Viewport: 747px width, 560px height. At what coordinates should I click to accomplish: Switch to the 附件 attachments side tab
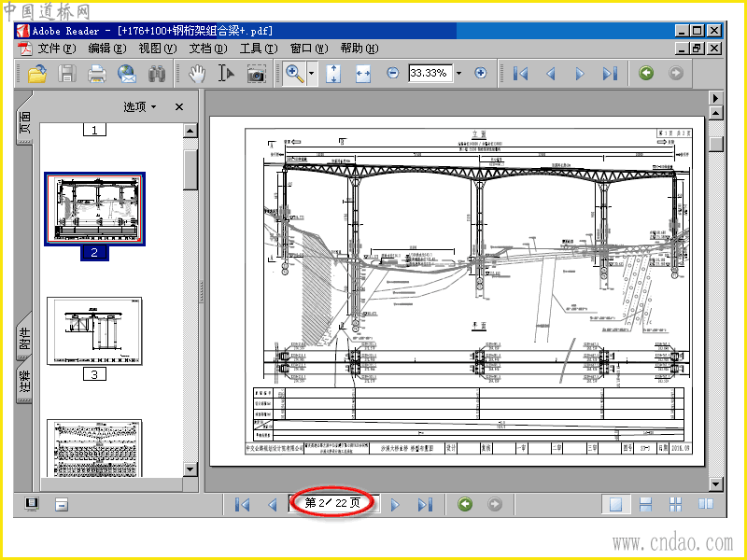(x=25, y=344)
